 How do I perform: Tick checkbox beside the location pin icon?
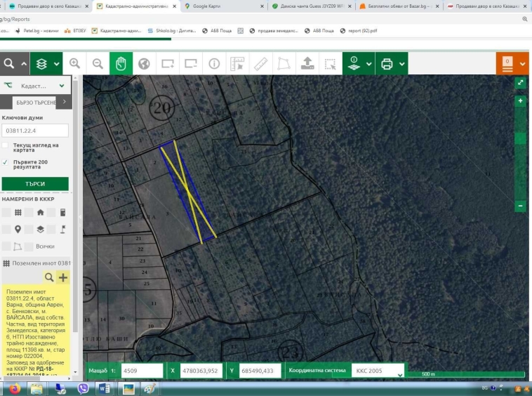pos(6,230)
